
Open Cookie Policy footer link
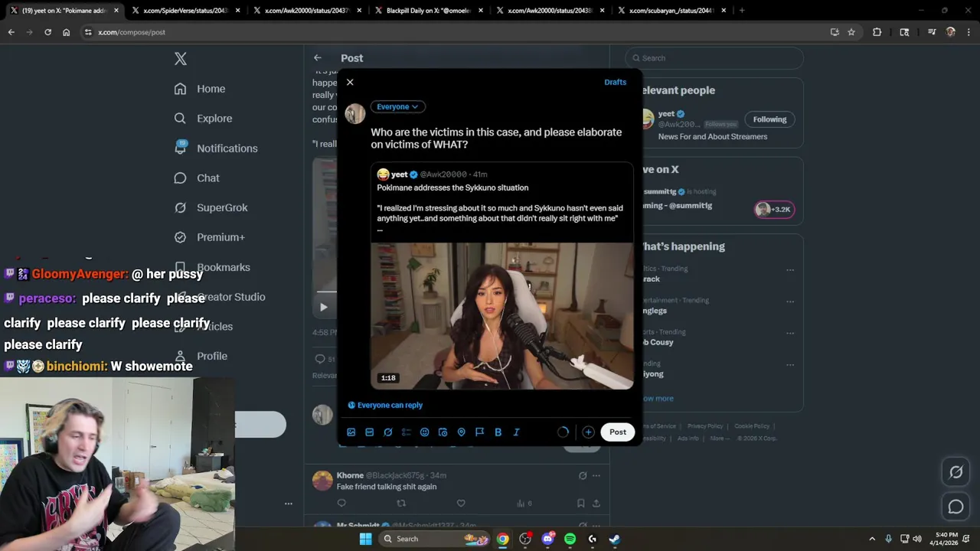(x=752, y=426)
